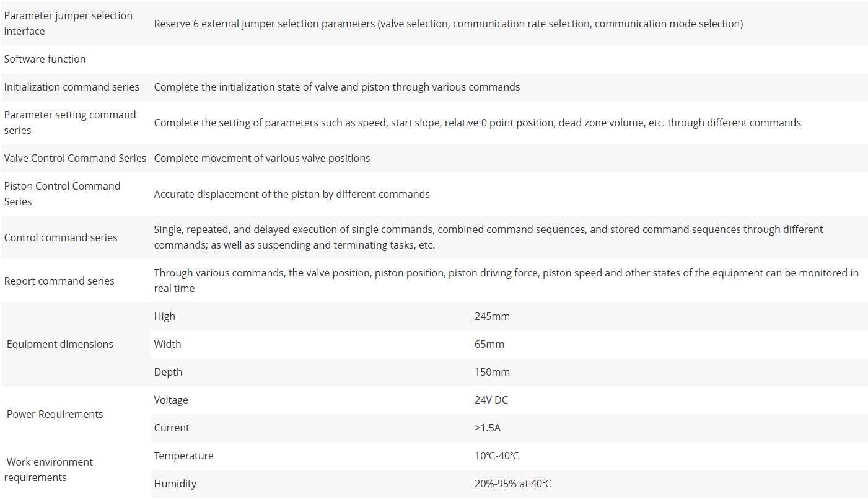Click the 150mm depth value
This screenshot has width=868, height=499.
point(492,372)
